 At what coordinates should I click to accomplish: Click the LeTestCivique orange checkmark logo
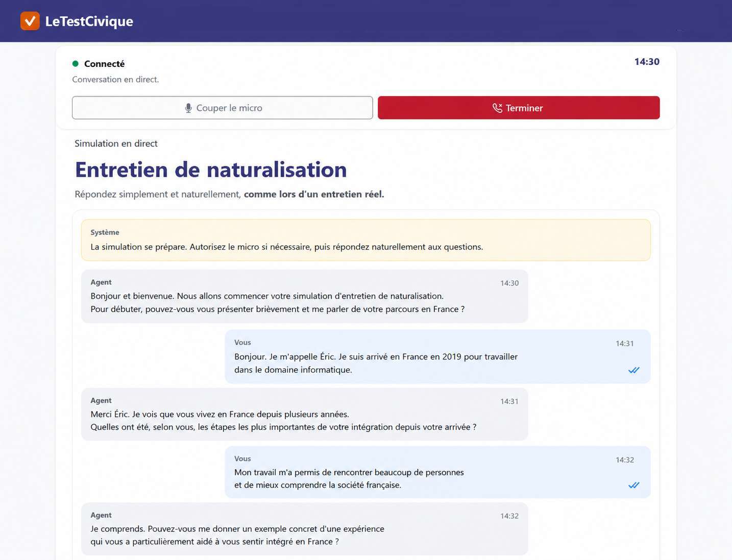click(30, 21)
